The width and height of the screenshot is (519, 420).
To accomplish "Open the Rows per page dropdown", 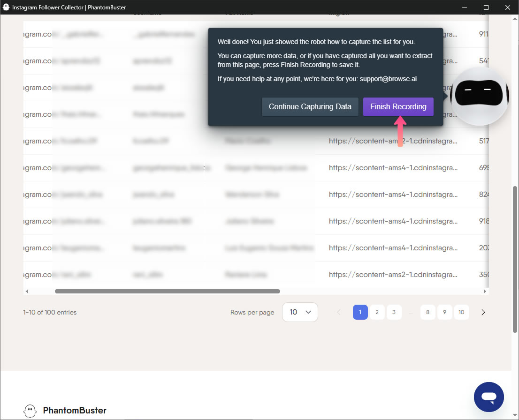I will [x=300, y=312].
